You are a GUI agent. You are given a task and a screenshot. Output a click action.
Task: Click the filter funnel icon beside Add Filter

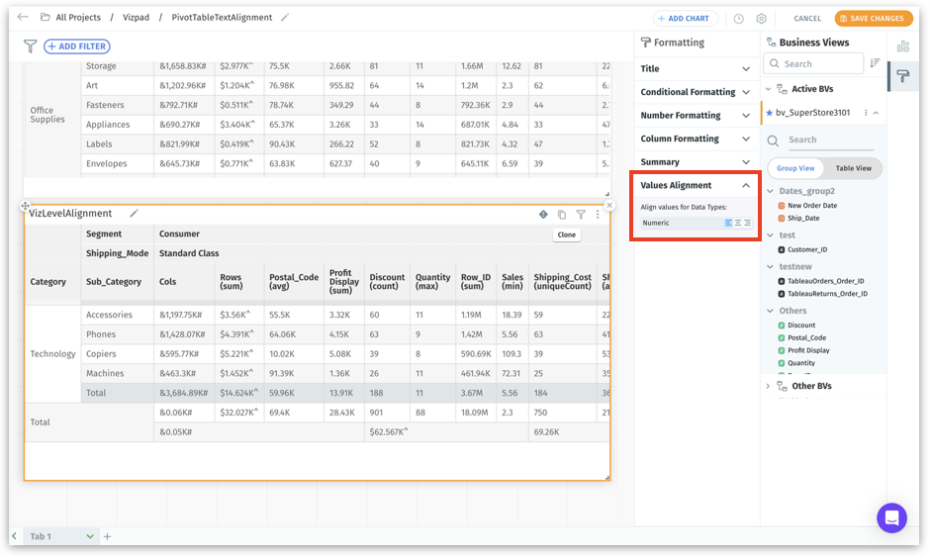click(x=30, y=47)
